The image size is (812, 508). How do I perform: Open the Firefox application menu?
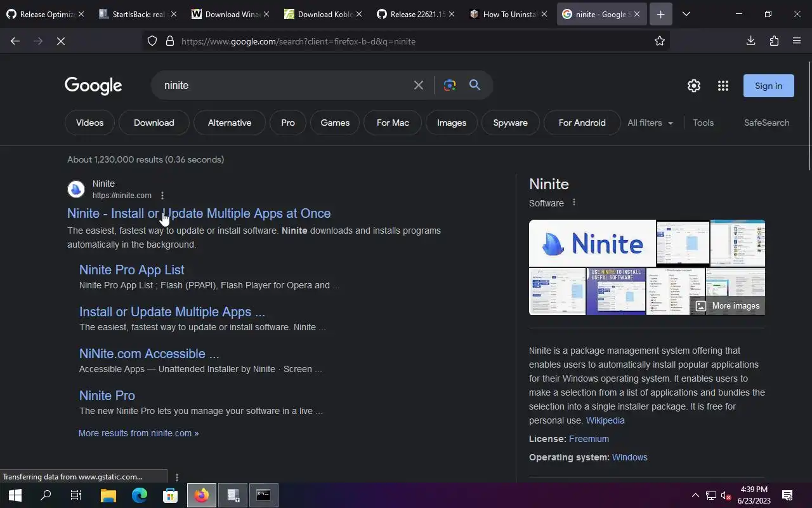[797, 41]
